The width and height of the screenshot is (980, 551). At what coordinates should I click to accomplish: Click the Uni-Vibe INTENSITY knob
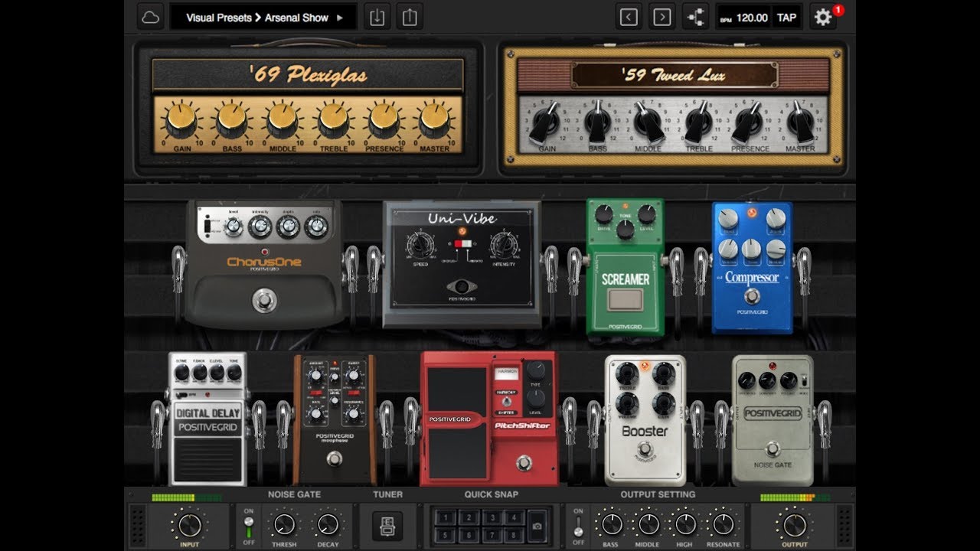coord(504,244)
